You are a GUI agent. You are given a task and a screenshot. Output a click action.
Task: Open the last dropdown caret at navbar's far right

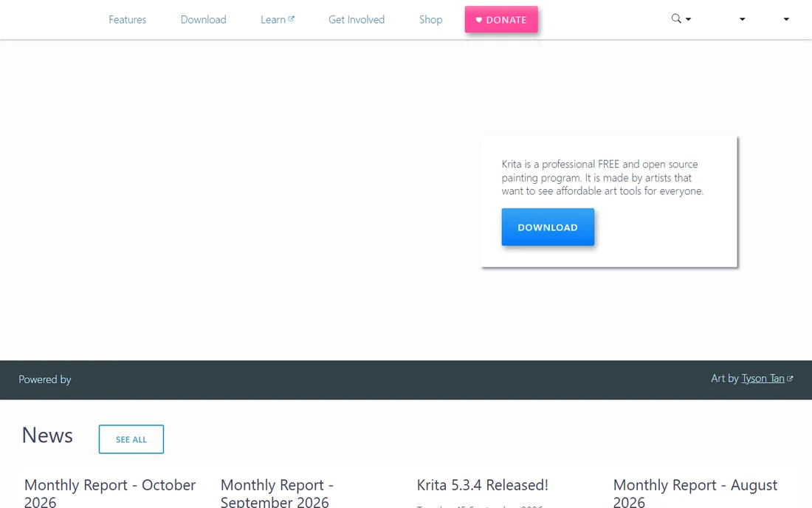pos(786,19)
